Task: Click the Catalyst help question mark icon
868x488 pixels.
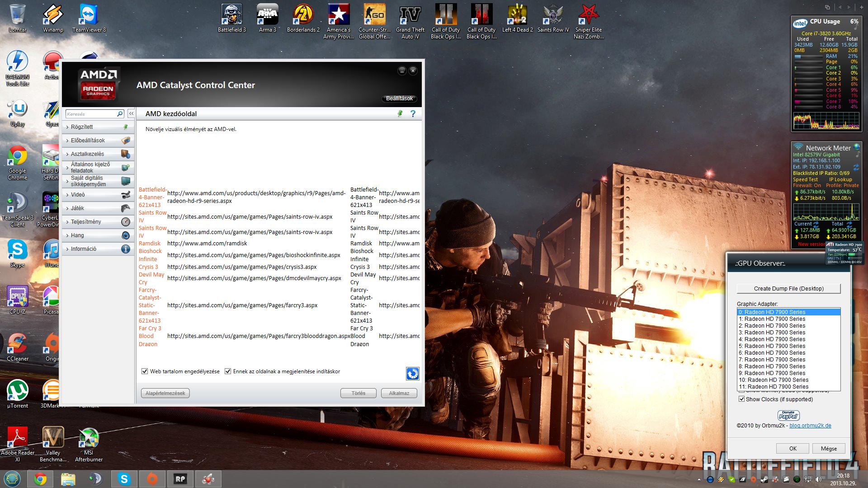Action: [413, 114]
